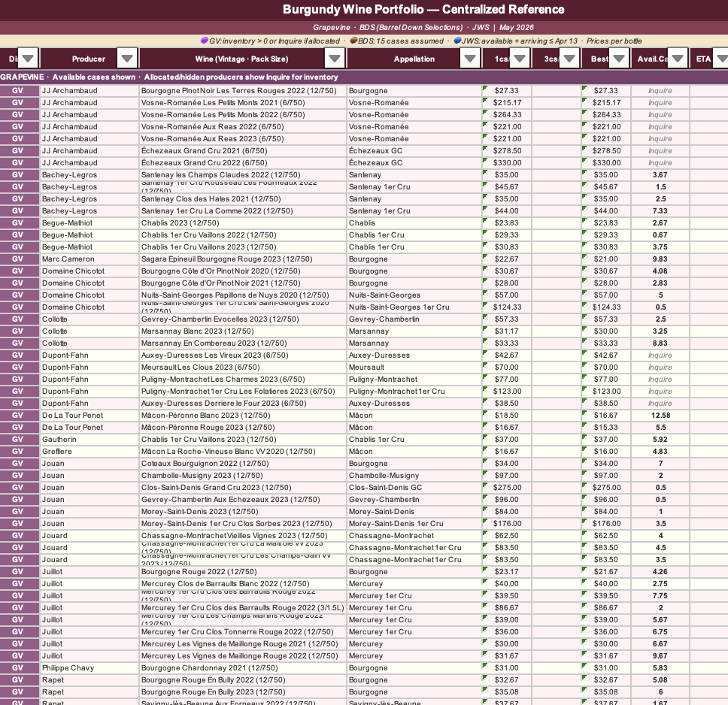Select 'Morey-Saint-Denis 1er Cru Clos Sorbes 2023 (12/750)'

pyautogui.click(x=243, y=524)
